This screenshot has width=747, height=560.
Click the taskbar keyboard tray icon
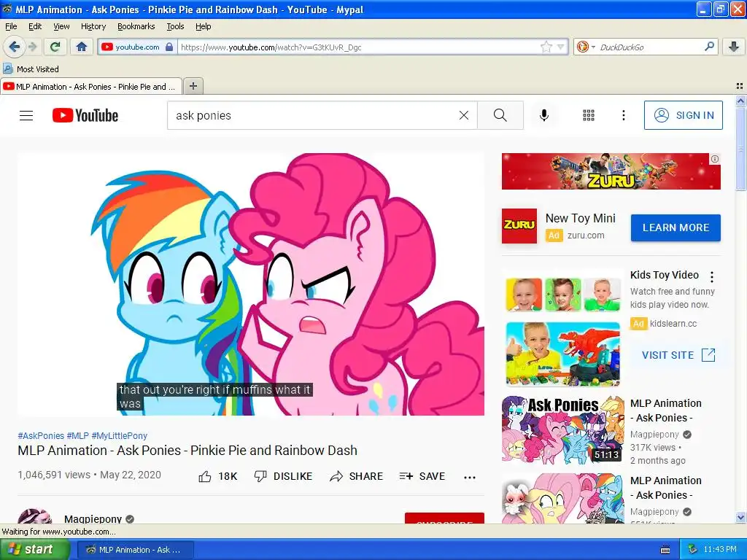(x=665, y=550)
